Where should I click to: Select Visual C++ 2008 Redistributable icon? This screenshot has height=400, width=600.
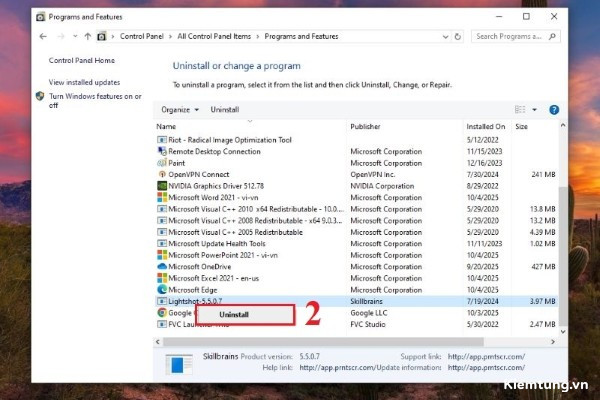[x=162, y=220]
